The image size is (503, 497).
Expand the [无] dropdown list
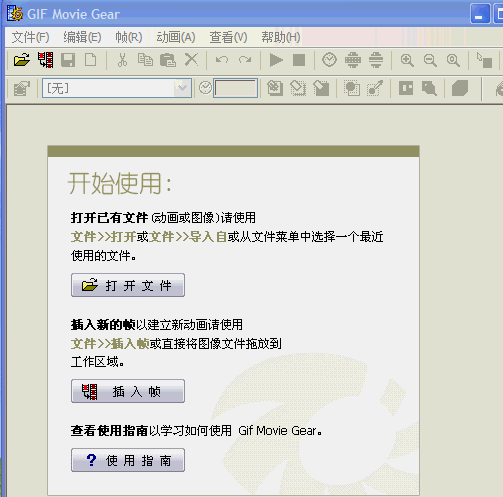(x=182, y=88)
